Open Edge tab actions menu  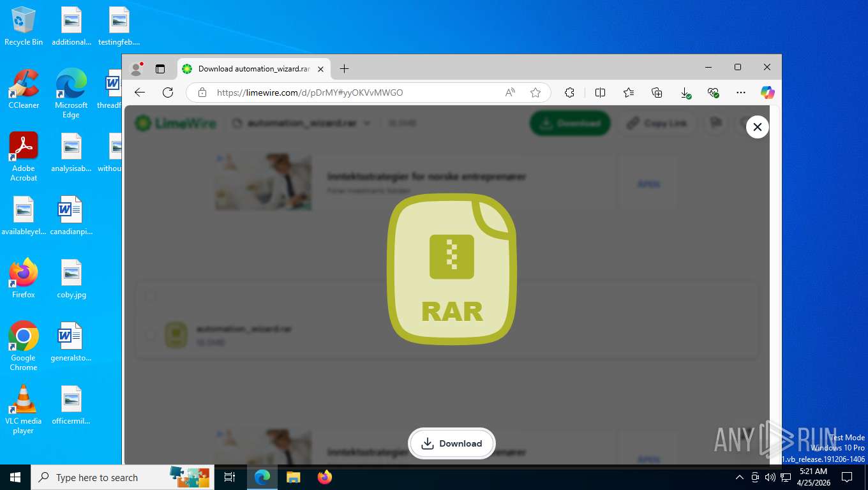[160, 68]
